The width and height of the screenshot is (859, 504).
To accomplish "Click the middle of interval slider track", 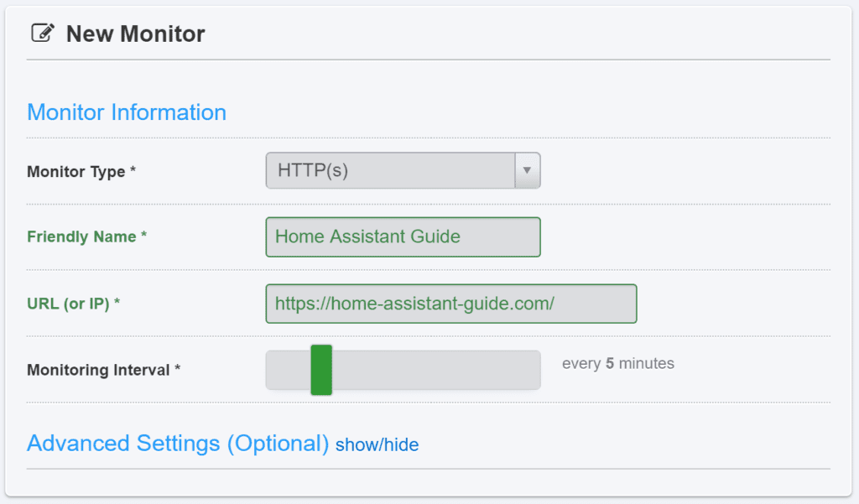I will pos(403,370).
